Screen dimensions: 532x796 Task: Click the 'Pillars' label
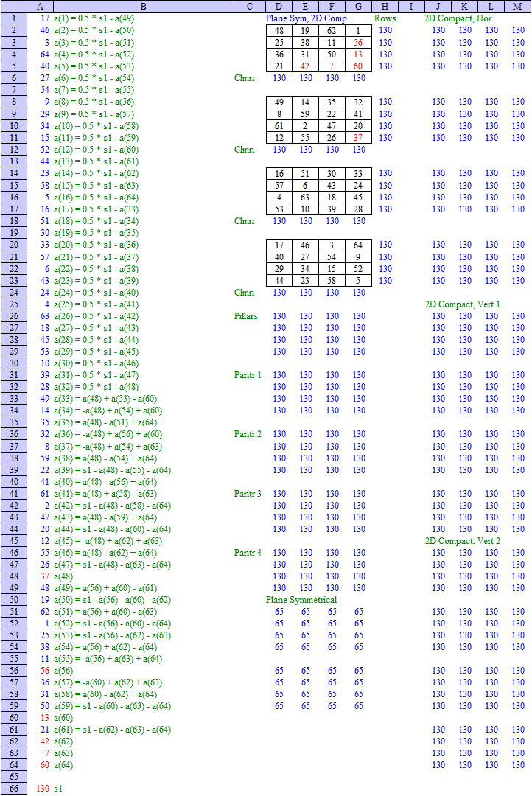point(245,315)
